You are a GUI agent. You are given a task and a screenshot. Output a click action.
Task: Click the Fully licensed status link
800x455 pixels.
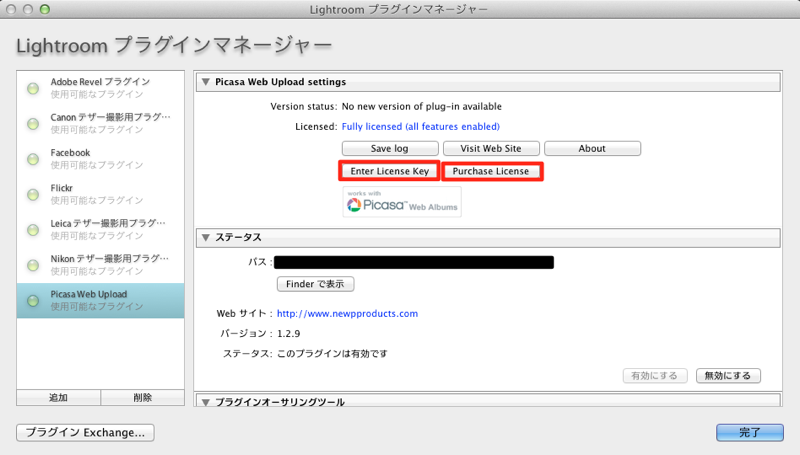click(420, 127)
